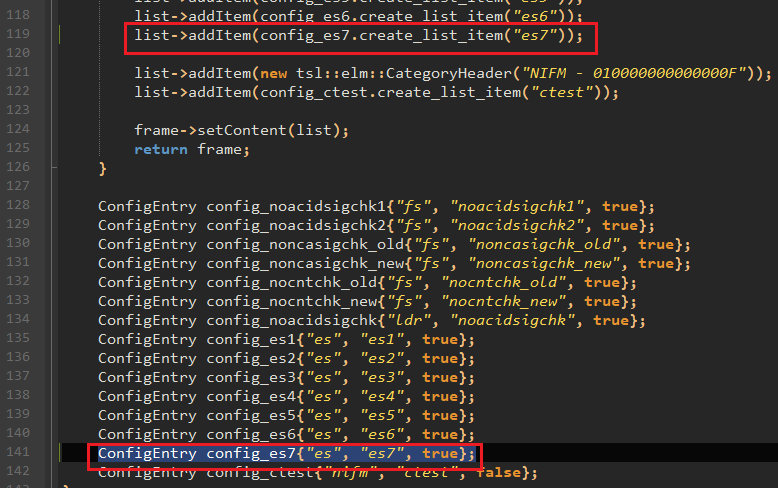This screenshot has height=488, width=778.
Task: Click the config_noacidsigchk1 declaration line
Action: (376, 206)
